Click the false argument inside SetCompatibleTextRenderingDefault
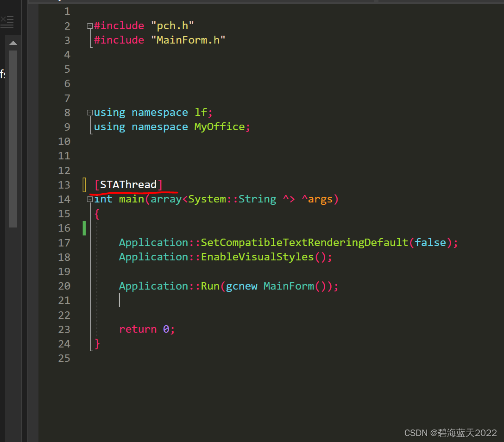Image resolution: width=504 pixels, height=442 pixels. point(430,242)
